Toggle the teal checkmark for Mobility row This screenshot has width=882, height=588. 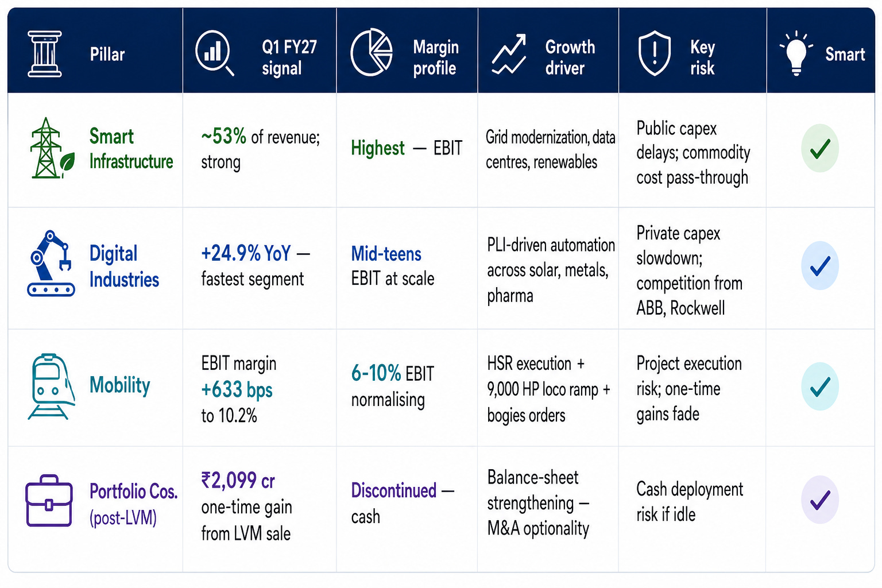pyautogui.click(x=820, y=386)
